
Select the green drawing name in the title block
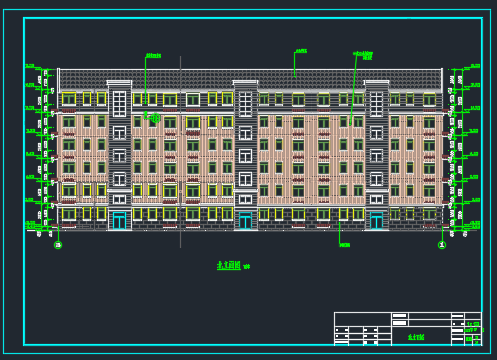point(416,337)
